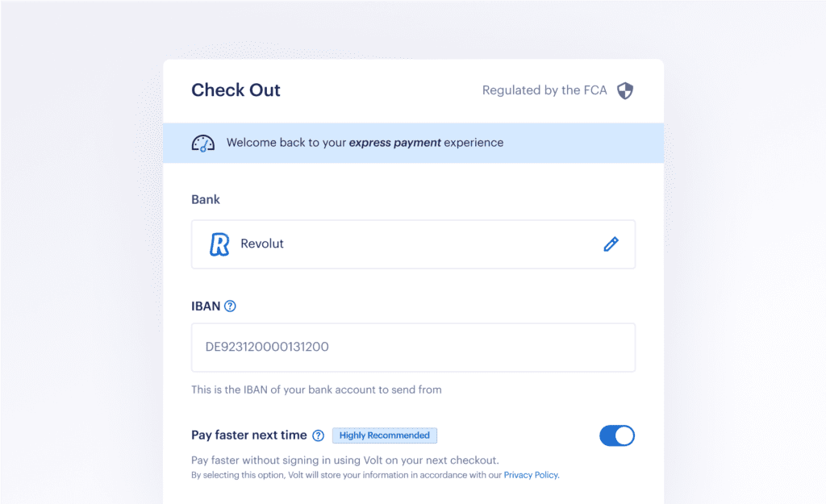The height and width of the screenshot is (504, 826).
Task: Open the Privacy Policy link
Action: pyautogui.click(x=530, y=475)
